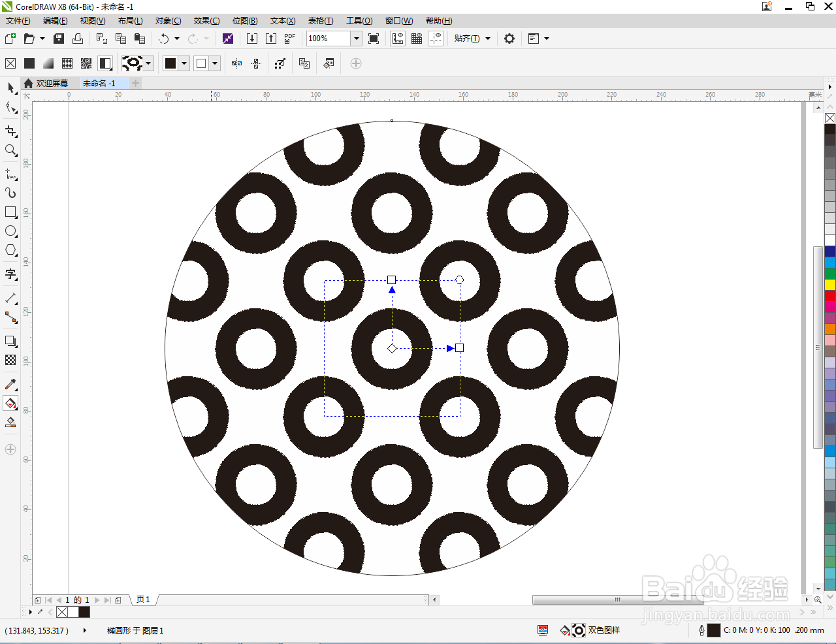Expand the undo history dropdown
Screen dimensions: 836x644
point(177,39)
